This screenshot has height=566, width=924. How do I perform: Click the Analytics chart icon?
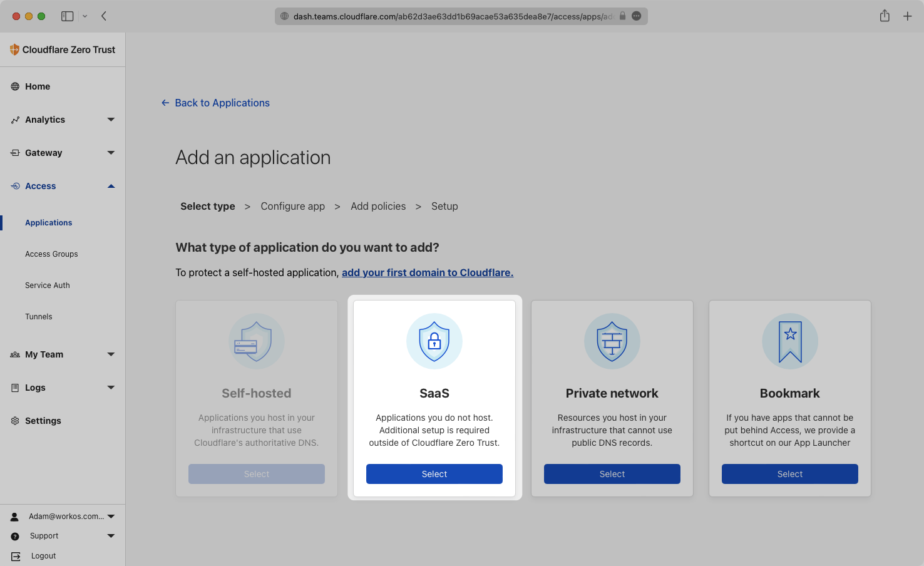pos(15,120)
